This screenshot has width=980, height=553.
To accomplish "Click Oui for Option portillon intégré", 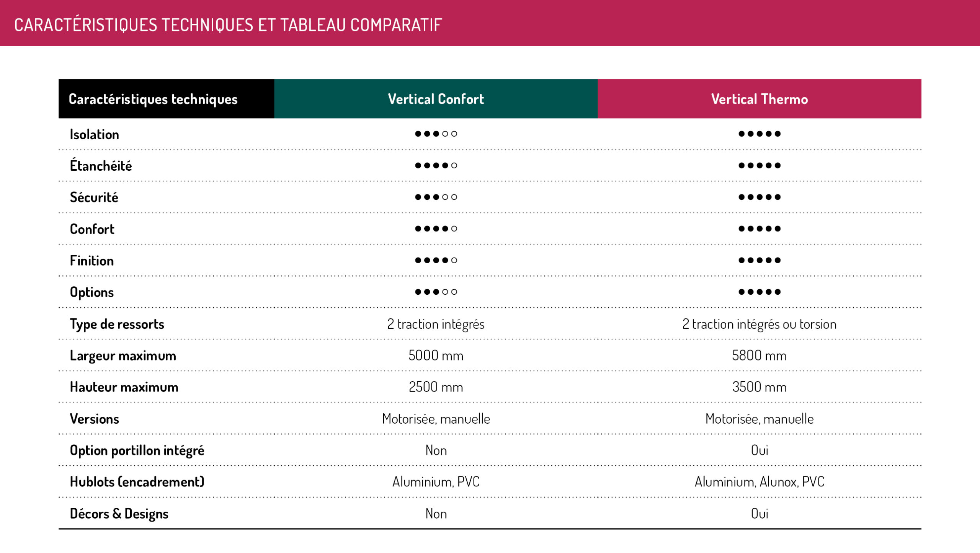I will 759,450.
